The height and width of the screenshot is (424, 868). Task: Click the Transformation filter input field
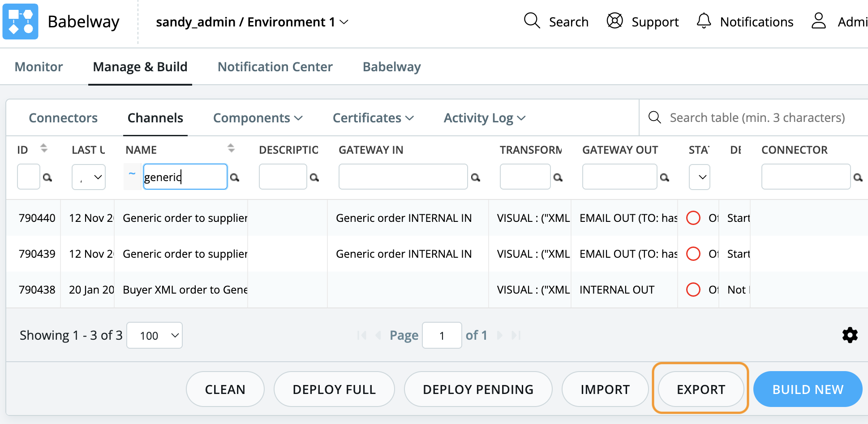(525, 177)
